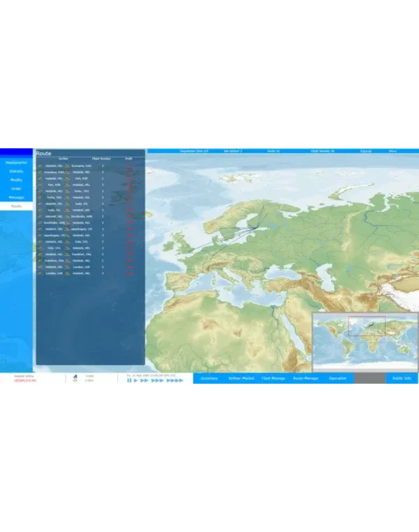Click the world minimap thumbnail
The height and width of the screenshot is (532, 419).
(x=365, y=341)
